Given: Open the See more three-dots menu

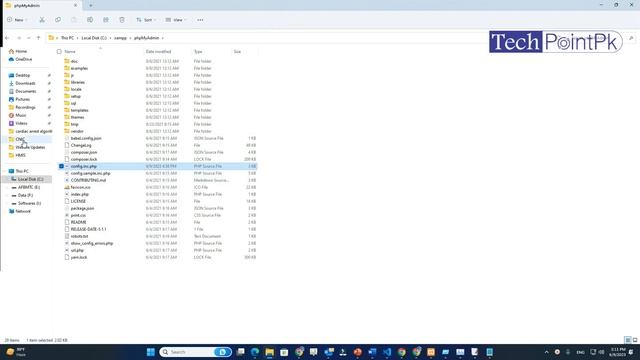Looking at the screenshot, I should coord(200,20).
